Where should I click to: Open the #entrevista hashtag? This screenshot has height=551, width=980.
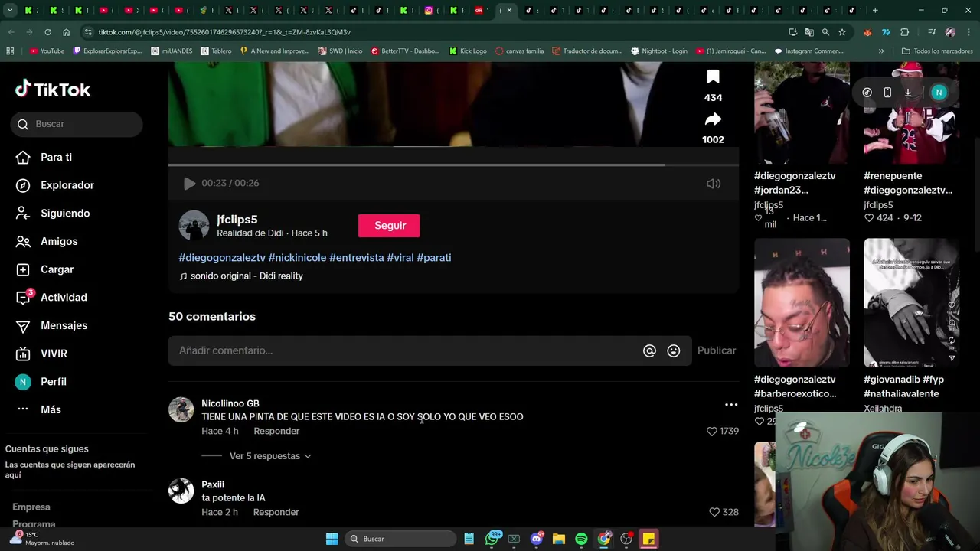tap(356, 258)
